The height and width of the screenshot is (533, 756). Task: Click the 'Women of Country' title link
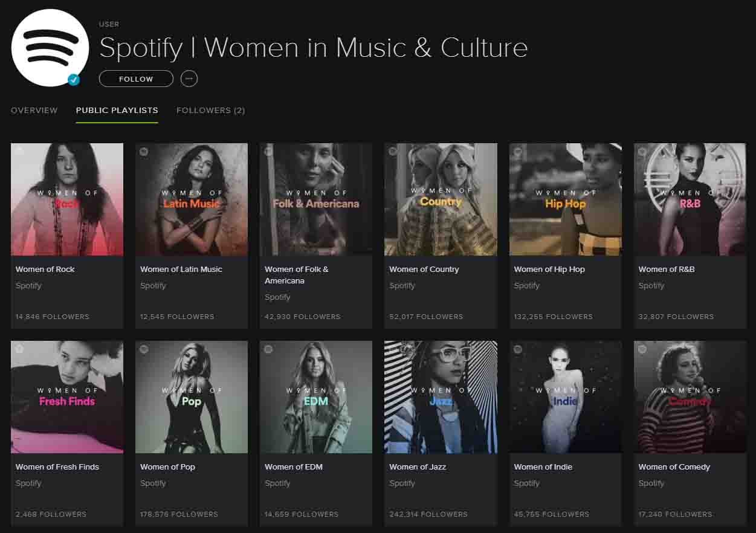pyautogui.click(x=424, y=270)
